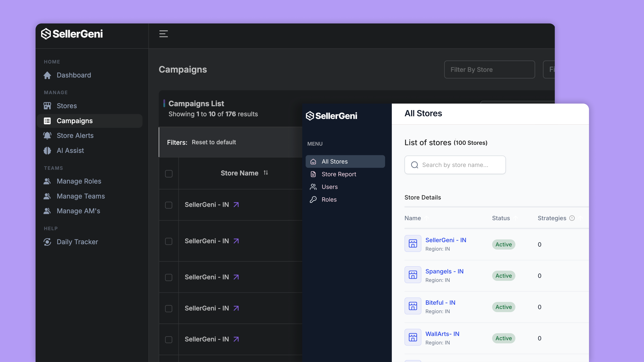Check the first SellerGeni - IN row checkbox
This screenshot has height=362, width=644.
coord(169,205)
